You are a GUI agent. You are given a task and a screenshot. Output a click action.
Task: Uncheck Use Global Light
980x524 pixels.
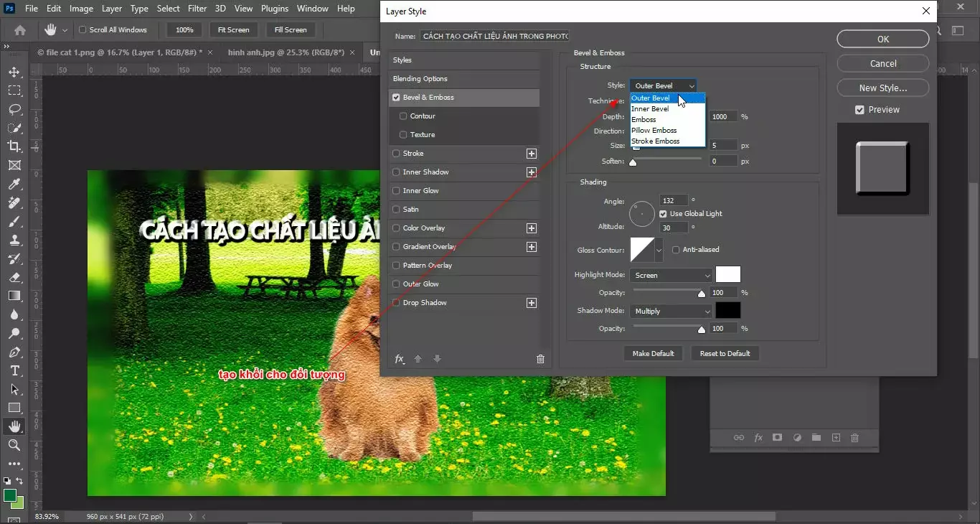point(663,213)
